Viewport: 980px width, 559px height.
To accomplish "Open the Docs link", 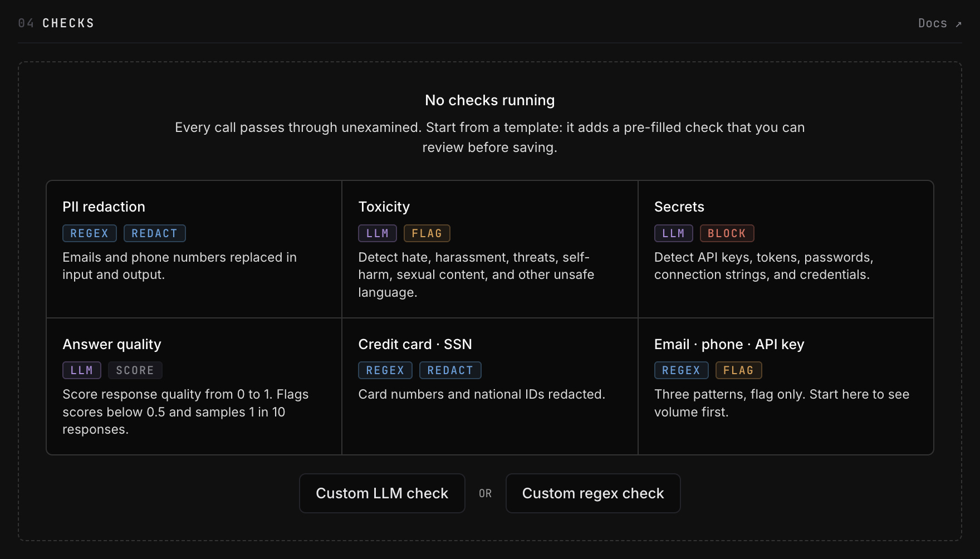I will (939, 23).
